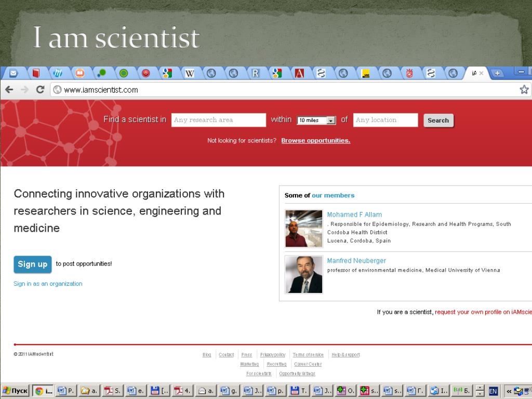
Task: Open the Press footer link
Action: point(247,354)
